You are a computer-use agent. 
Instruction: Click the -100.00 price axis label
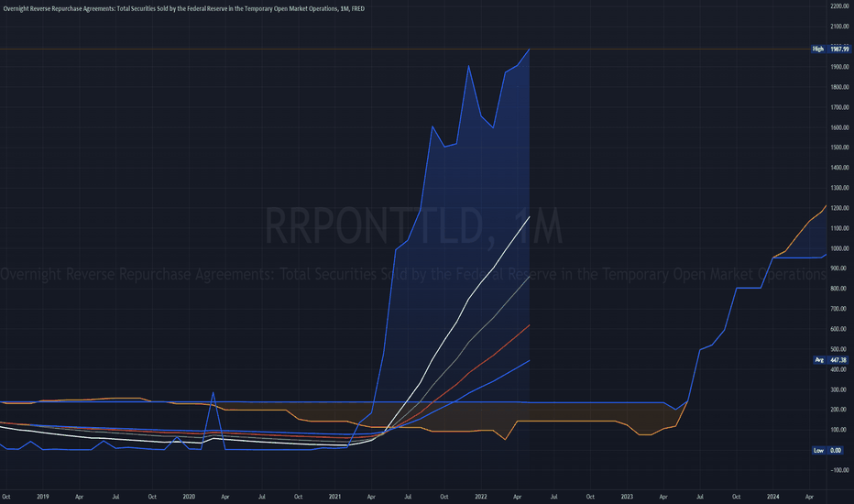pyautogui.click(x=839, y=470)
